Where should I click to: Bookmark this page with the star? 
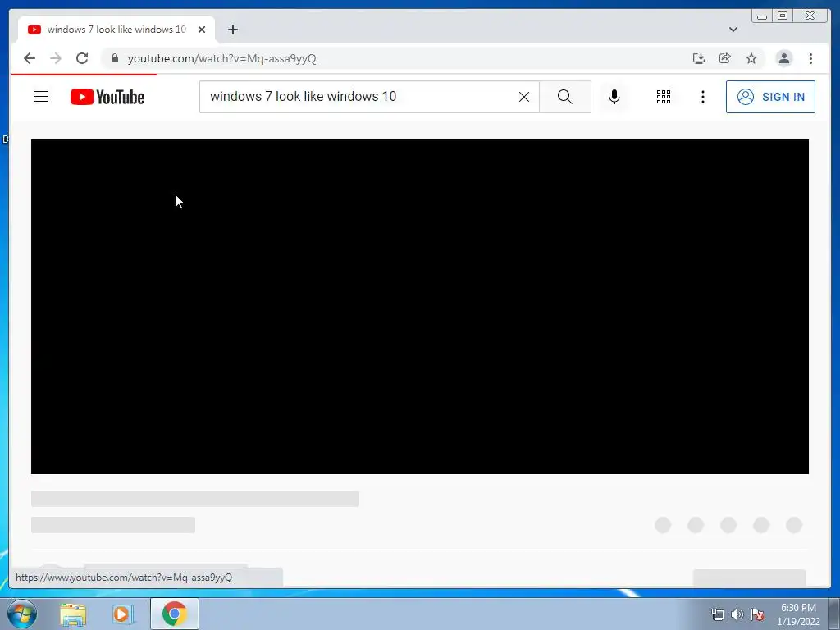click(x=751, y=58)
